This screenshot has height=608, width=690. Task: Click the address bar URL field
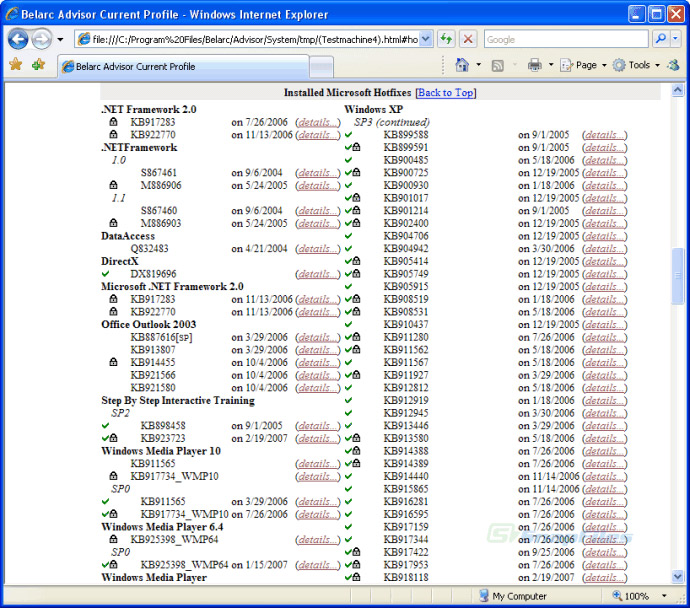tap(247, 40)
